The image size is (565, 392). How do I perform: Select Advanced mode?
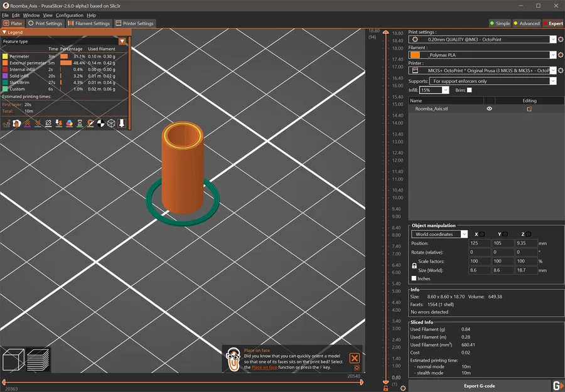point(527,23)
